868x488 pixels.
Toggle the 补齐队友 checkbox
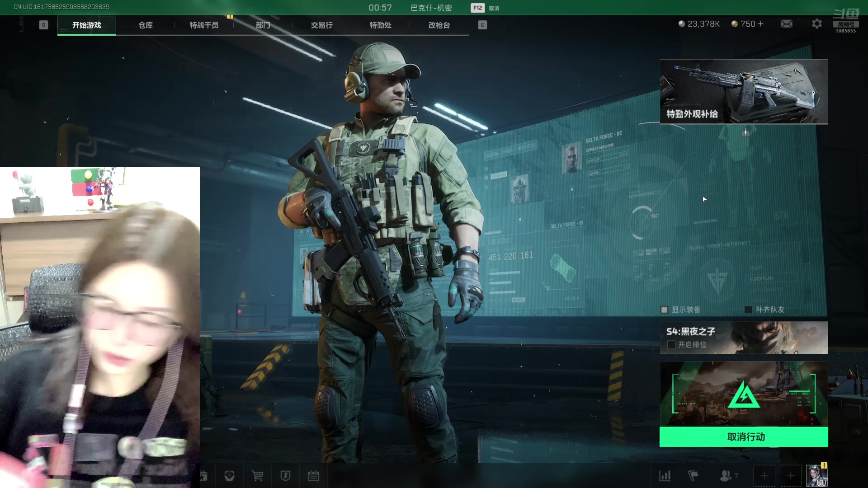pyautogui.click(x=748, y=310)
